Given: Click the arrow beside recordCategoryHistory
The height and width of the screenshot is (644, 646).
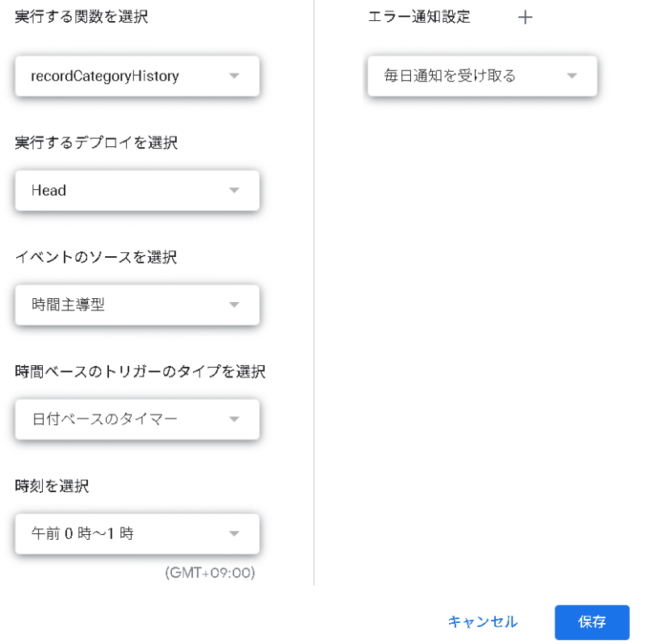Looking at the screenshot, I should click(x=234, y=76).
